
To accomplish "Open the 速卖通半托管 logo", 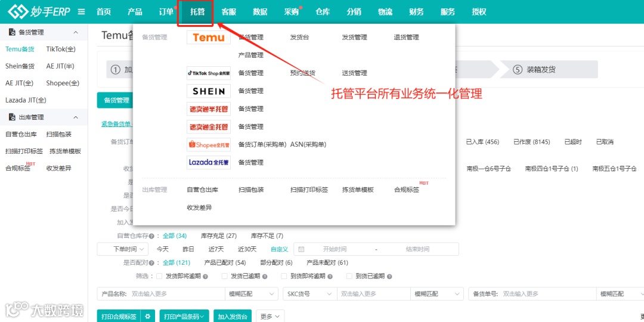I will point(209,109).
